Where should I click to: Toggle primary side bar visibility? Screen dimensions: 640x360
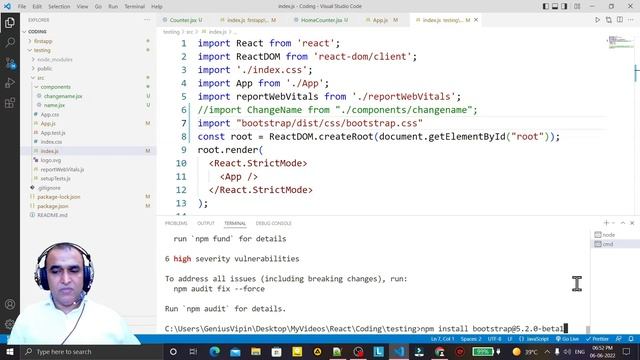tap(546, 6)
